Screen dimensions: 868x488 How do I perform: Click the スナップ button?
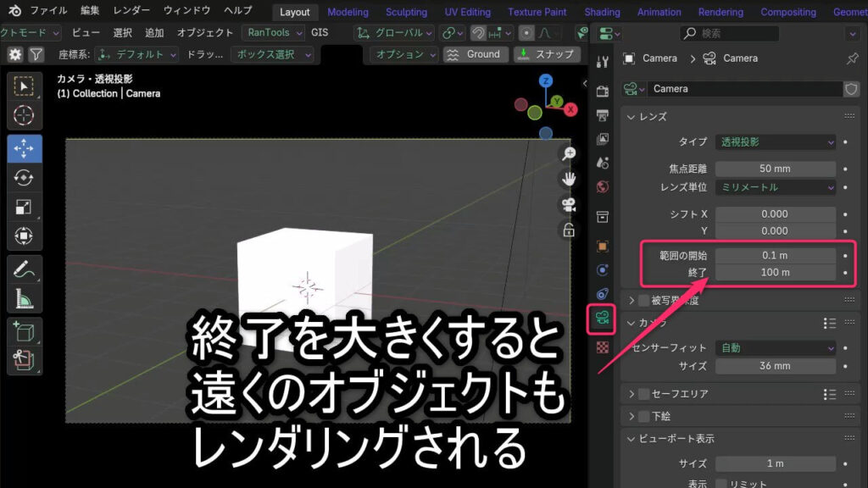pos(547,54)
